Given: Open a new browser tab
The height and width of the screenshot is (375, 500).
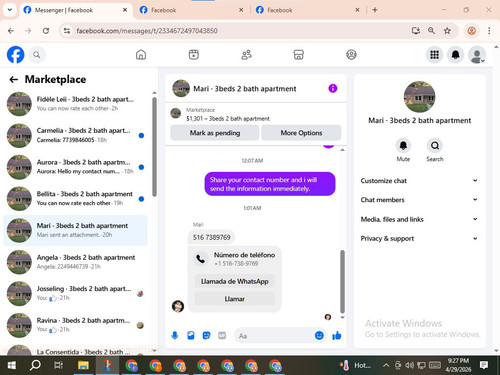Looking at the screenshot, I should pos(375,10).
